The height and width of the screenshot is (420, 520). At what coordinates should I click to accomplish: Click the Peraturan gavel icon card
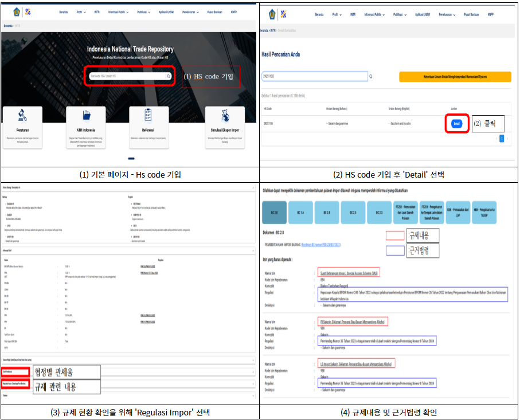22,127
